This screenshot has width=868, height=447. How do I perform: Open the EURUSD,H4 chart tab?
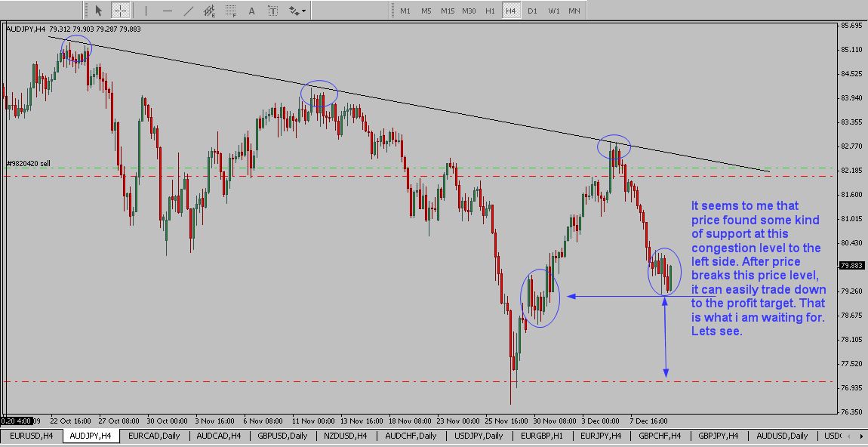pyautogui.click(x=31, y=436)
